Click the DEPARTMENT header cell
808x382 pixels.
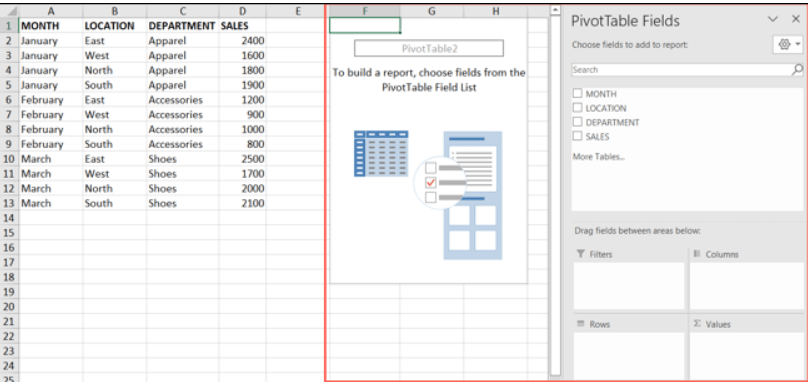[183, 26]
